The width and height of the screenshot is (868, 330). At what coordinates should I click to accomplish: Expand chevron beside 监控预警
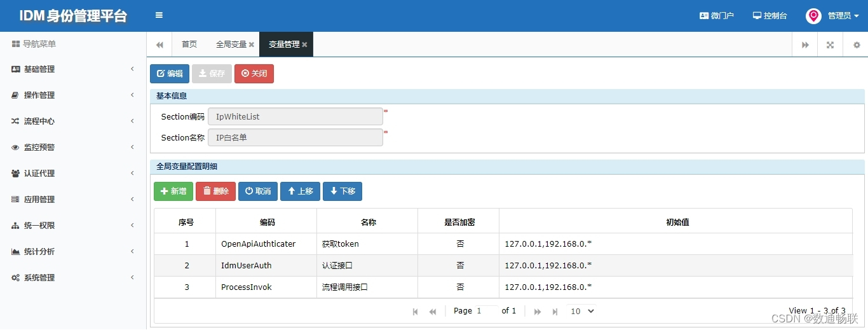point(132,147)
